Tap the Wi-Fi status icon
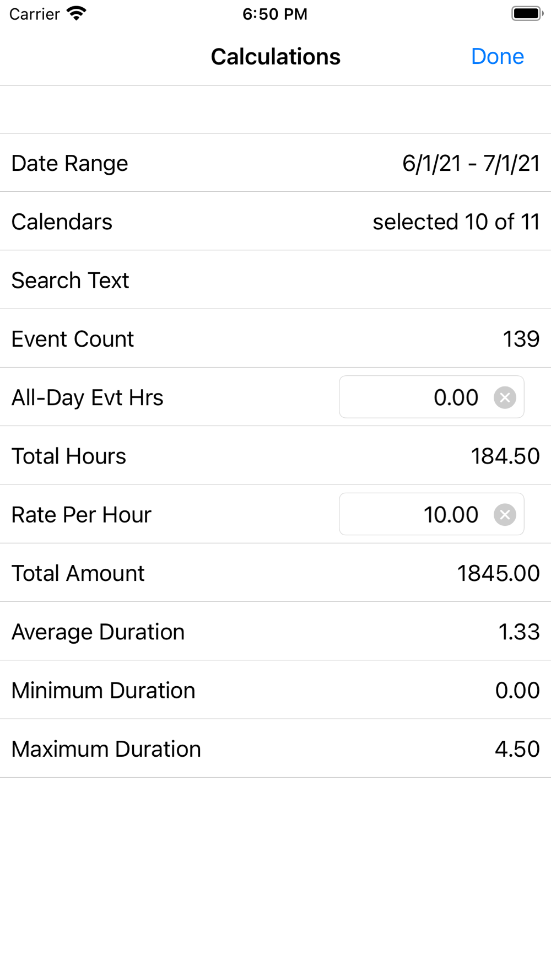551x980 pixels. [77, 13]
